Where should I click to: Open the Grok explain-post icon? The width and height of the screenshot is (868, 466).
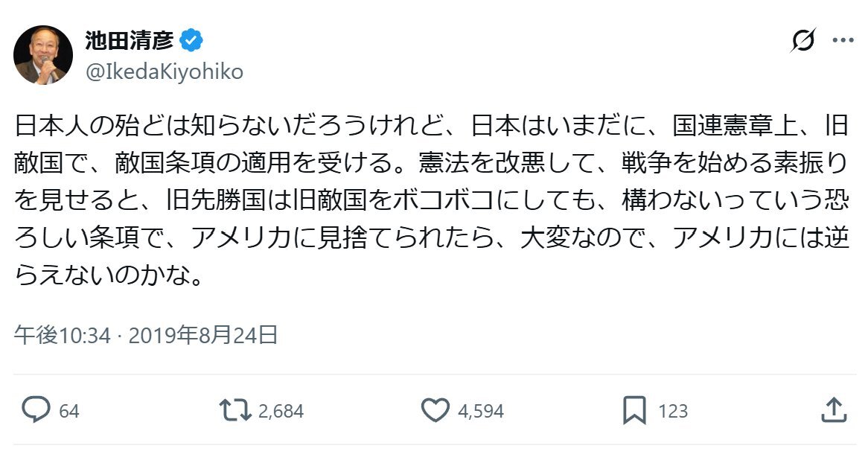point(802,40)
